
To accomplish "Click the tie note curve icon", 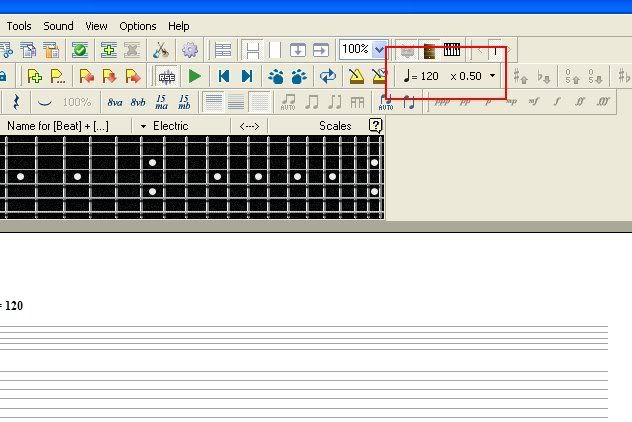I will click(x=44, y=102).
